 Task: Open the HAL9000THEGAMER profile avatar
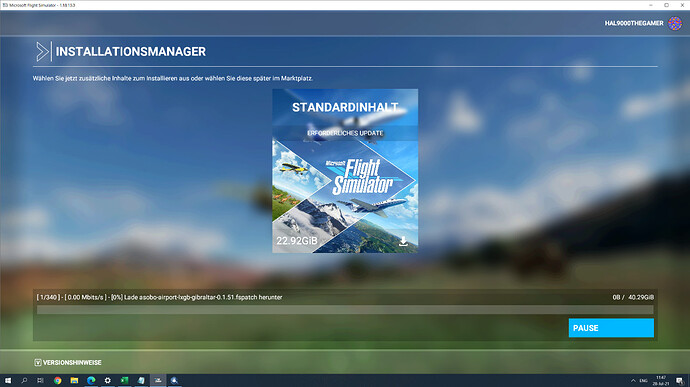coord(675,23)
